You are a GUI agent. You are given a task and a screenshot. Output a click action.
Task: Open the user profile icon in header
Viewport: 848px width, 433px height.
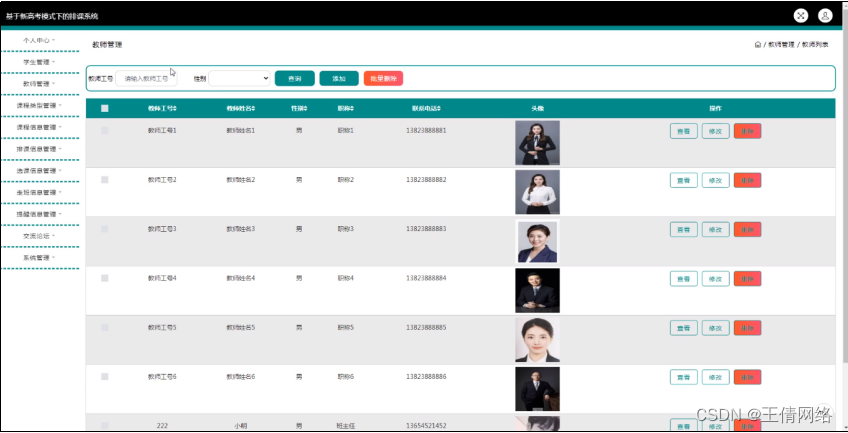825,16
